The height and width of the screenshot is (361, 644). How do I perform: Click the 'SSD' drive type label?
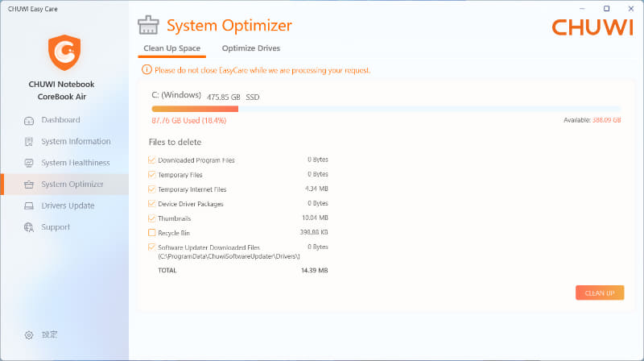point(253,98)
